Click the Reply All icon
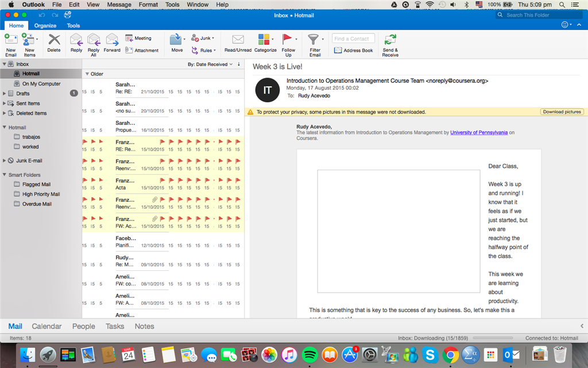The width and height of the screenshot is (588, 368). (94, 40)
